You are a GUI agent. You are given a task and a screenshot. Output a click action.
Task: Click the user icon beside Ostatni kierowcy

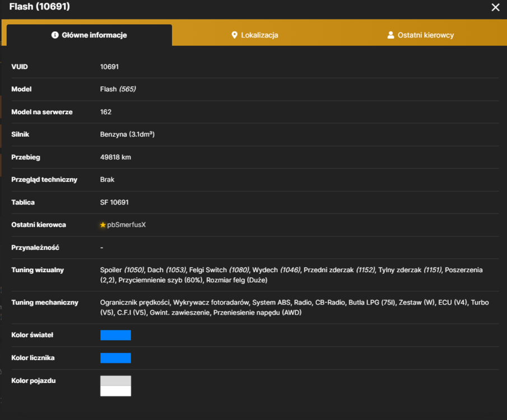[390, 35]
